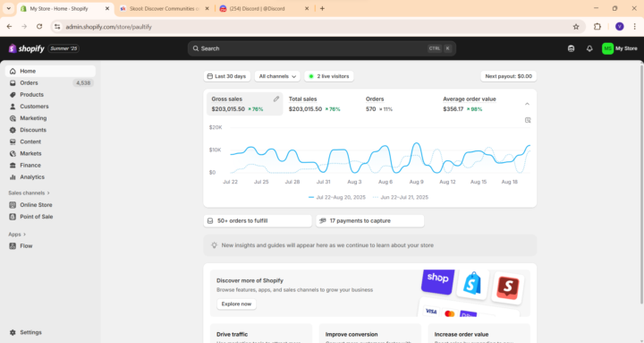Open the Home page in sidebar
Image resolution: width=644 pixels, height=343 pixels.
coord(50,71)
